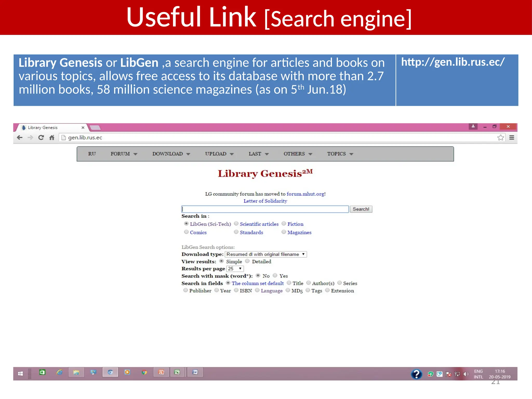Click the Language field link
The height and width of the screenshot is (399, 532).
272,291
